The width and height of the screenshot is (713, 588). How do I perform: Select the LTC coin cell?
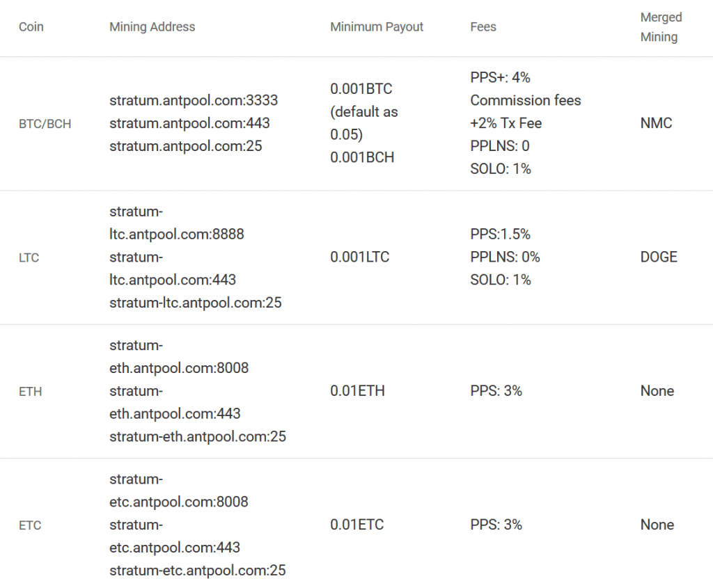click(29, 257)
